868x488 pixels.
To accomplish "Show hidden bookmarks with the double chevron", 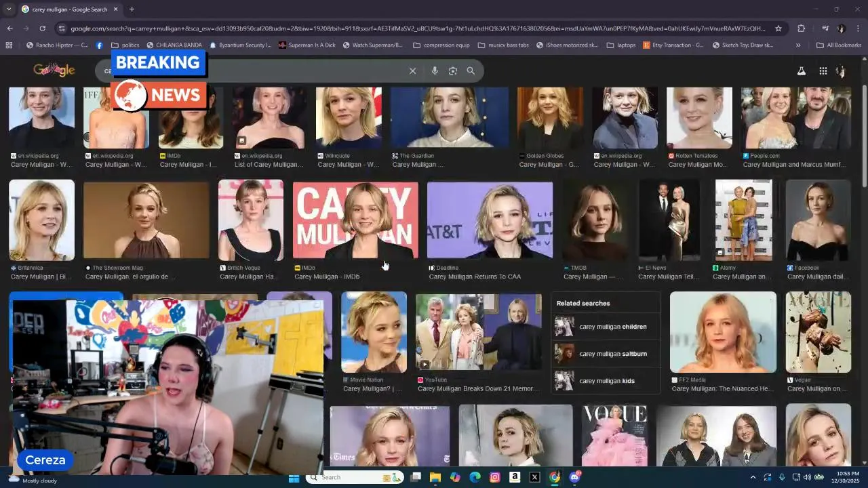I will pyautogui.click(x=798, y=45).
